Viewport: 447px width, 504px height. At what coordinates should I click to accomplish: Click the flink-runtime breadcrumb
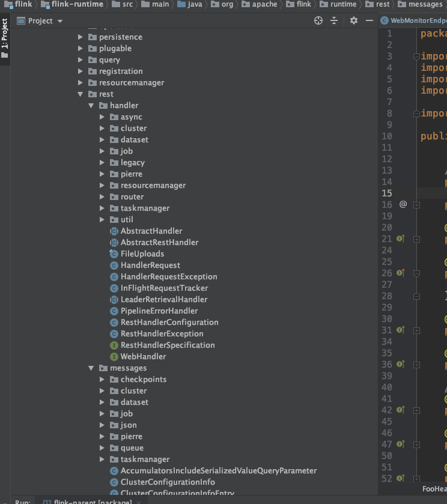click(x=72, y=4)
